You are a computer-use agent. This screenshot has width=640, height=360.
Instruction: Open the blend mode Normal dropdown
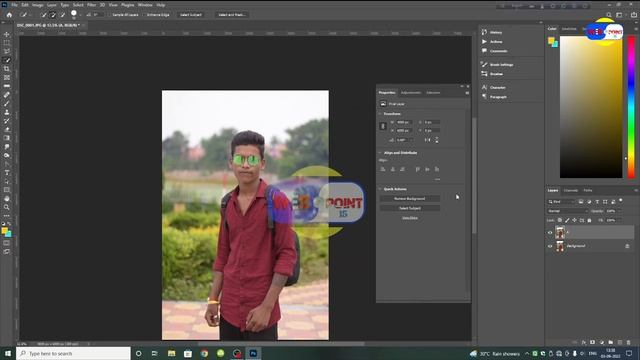567,211
